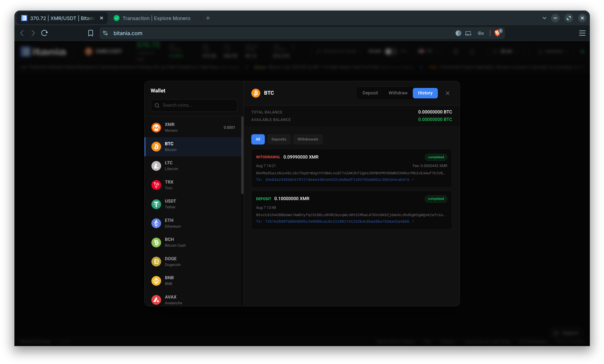Open the Deposit tab
The image size is (604, 364).
point(370,93)
